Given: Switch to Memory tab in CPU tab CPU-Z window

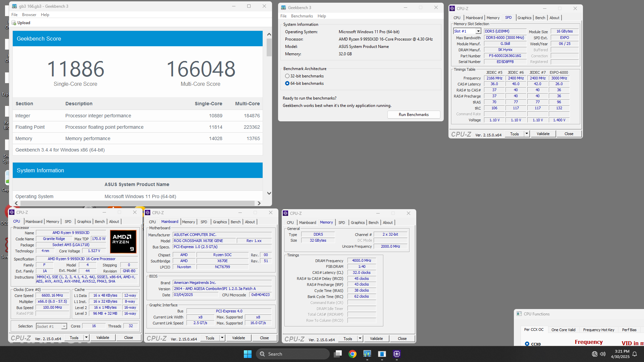Looking at the screenshot, I should [53, 222].
